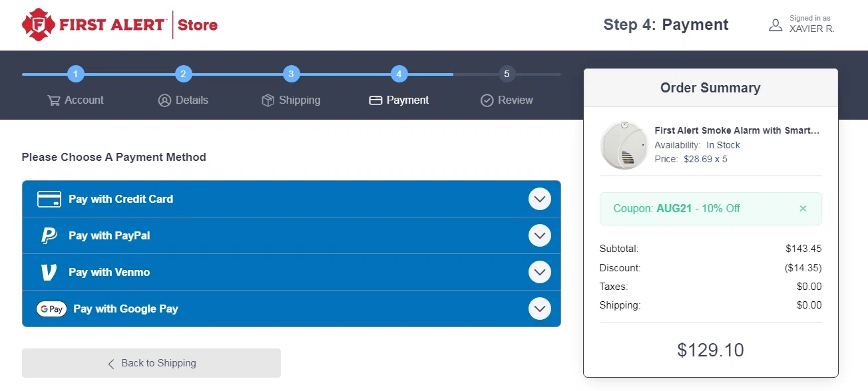The image size is (868, 391).
Task: Click the First Alert shield logo
Action: [x=37, y=25]
